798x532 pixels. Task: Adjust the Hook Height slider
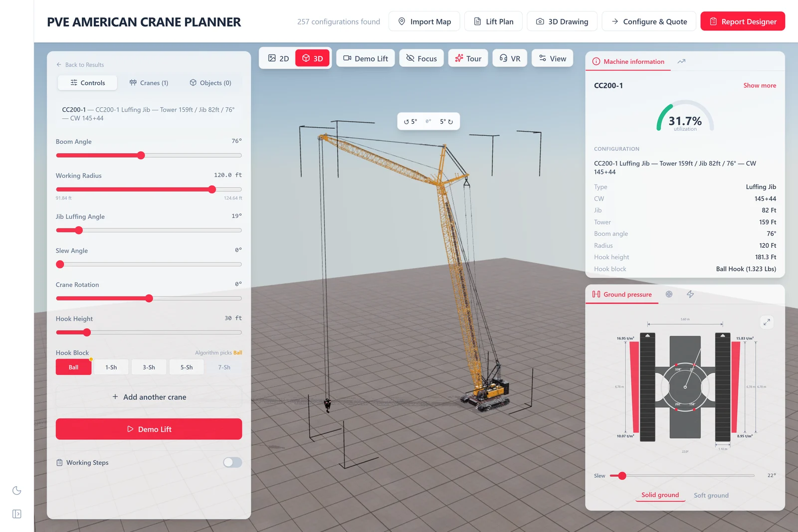pyautogui.click(x=149, y=332)
